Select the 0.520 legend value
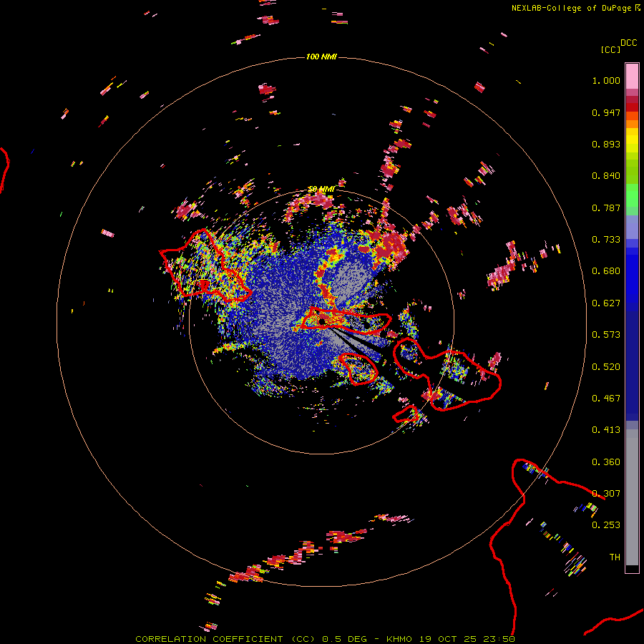This screenshot has height=644, width=644. point(606,367)
